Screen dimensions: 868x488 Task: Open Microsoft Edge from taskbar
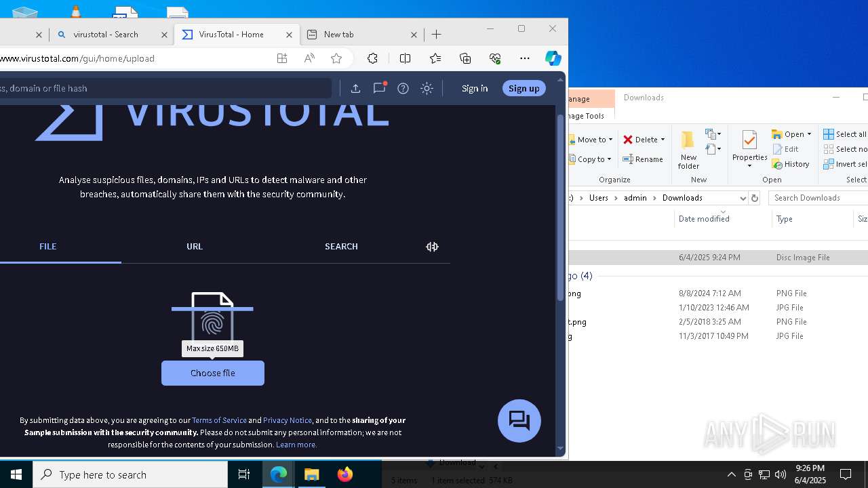click(279, 474)
